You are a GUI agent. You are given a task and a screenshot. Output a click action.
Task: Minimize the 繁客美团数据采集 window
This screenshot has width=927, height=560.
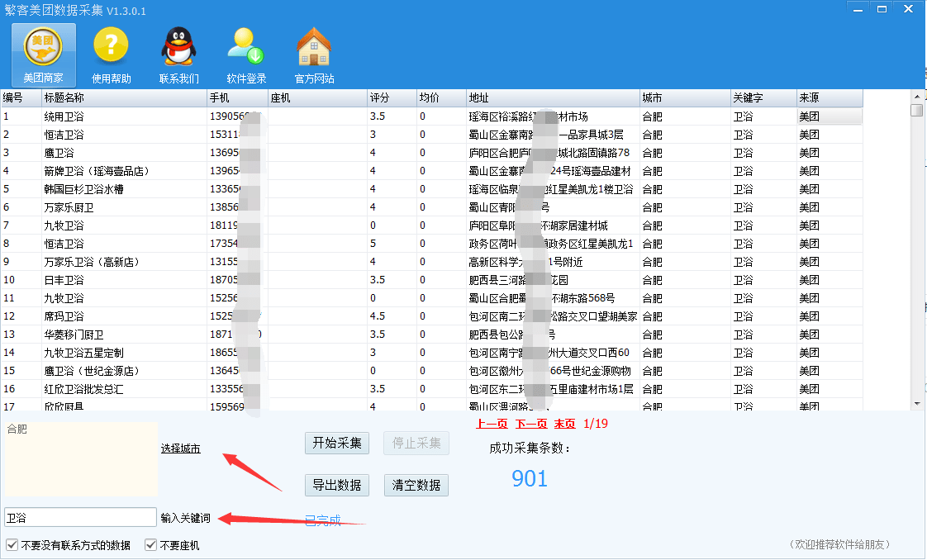pos(858,9)
